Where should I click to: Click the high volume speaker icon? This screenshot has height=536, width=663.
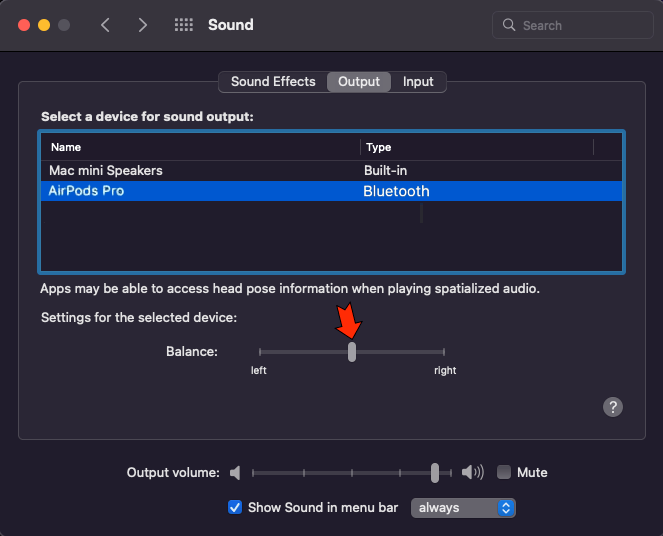coord(472,472)
